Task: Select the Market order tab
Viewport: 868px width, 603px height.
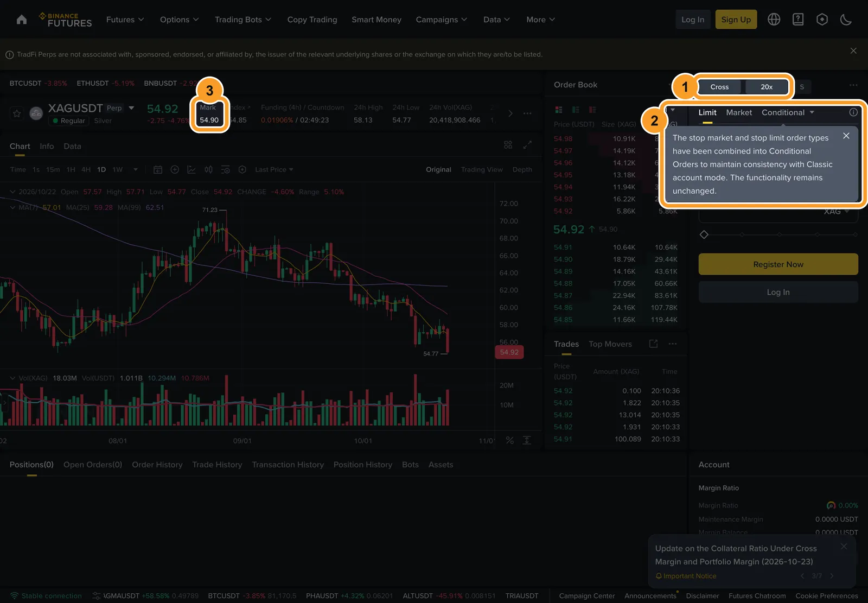Action: [739, 112]
